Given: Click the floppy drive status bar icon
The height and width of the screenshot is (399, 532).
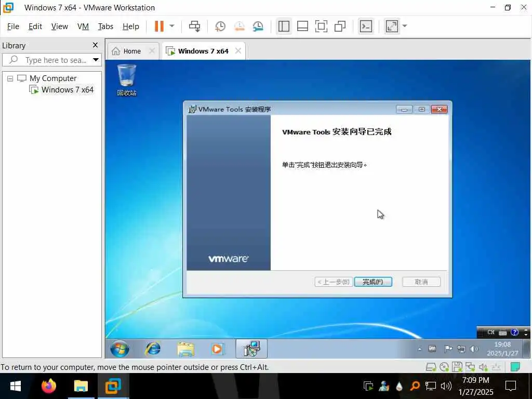Looking at the screenshot, I should 457,367.
